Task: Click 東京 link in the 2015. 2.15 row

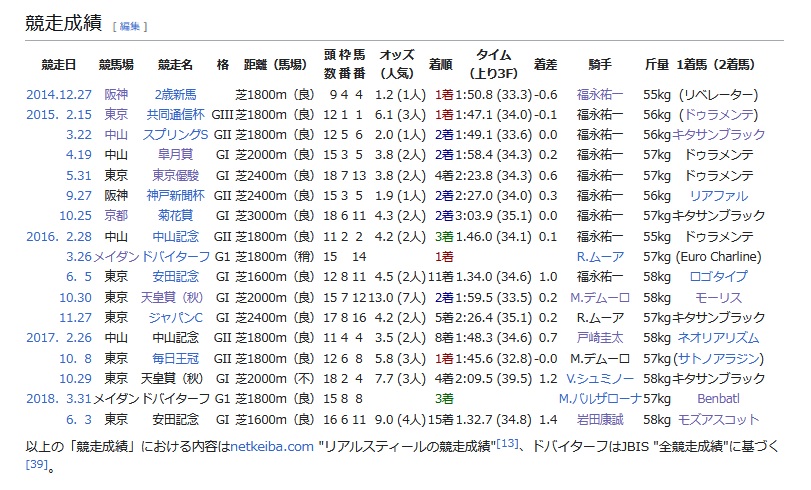Action: coord(116,114)
